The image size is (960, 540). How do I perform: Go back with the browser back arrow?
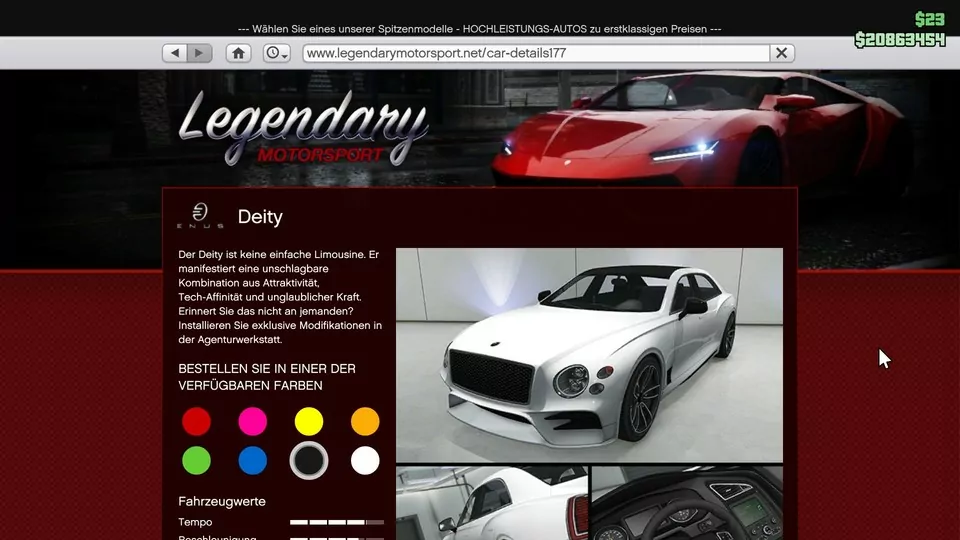(175, 53)
